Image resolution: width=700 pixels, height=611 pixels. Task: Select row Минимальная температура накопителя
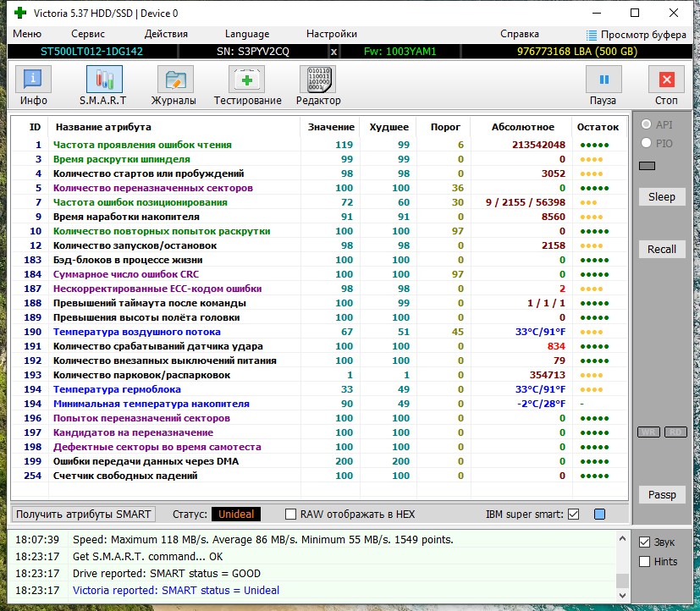319,404
